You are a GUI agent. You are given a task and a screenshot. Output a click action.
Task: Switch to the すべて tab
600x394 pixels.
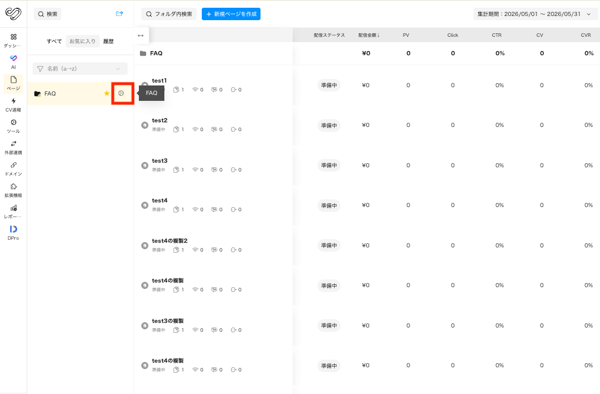click(54, 41)
